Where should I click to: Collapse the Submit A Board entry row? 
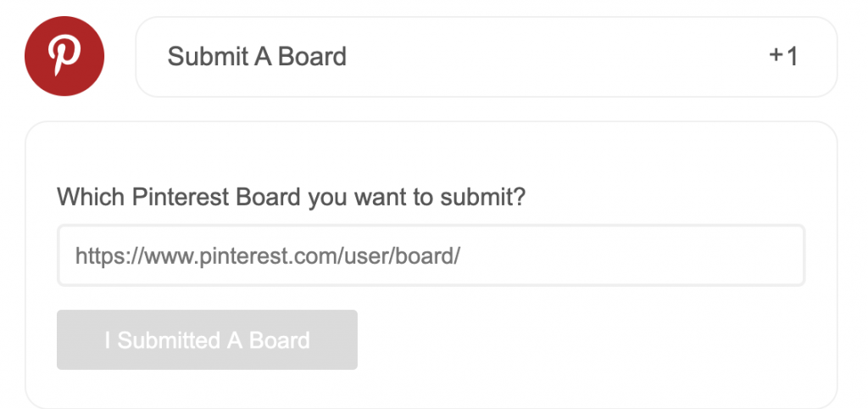(x=486, y=57)
